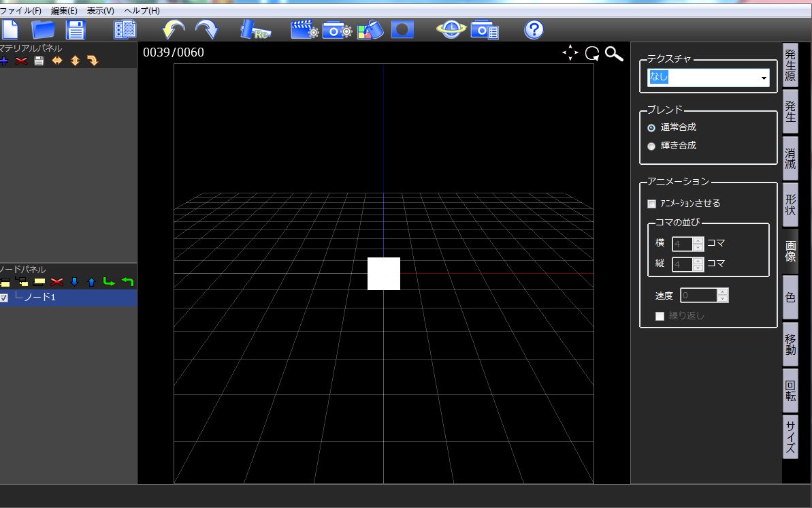Add a material with the blue plus icon

tap(4, 61)
